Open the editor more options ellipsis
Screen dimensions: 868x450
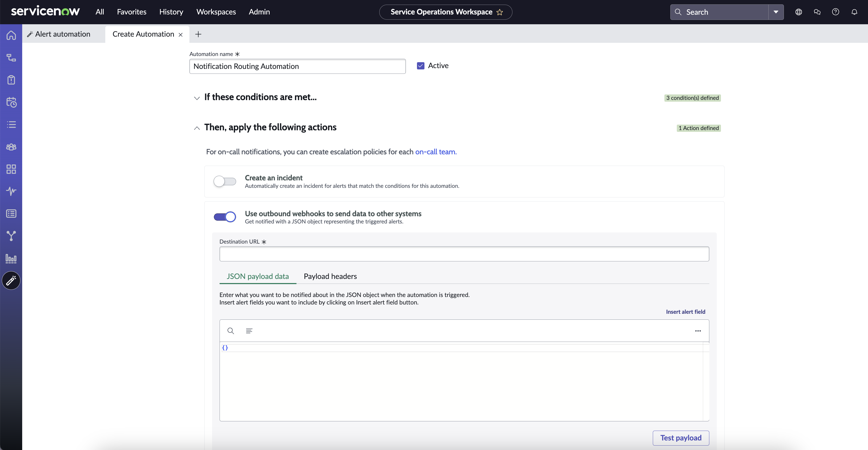(x=698, y=331)
